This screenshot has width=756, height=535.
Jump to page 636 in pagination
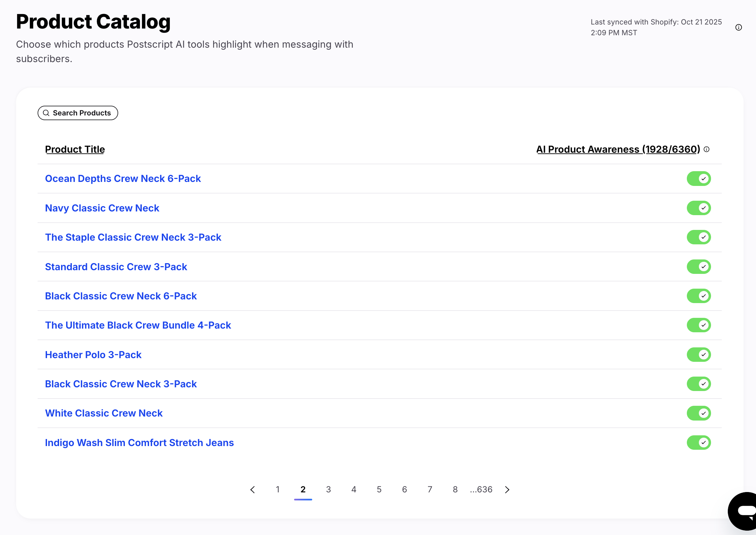tap(481, 490)
